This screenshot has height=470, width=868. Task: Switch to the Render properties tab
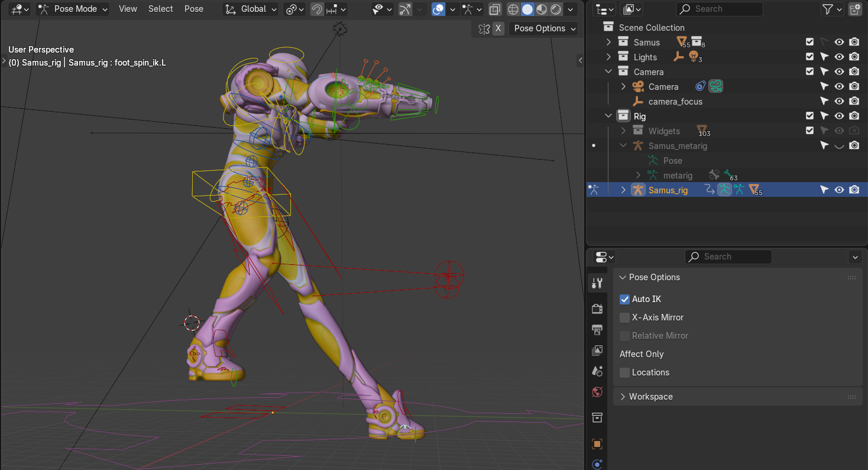click(x=597, y=309)
